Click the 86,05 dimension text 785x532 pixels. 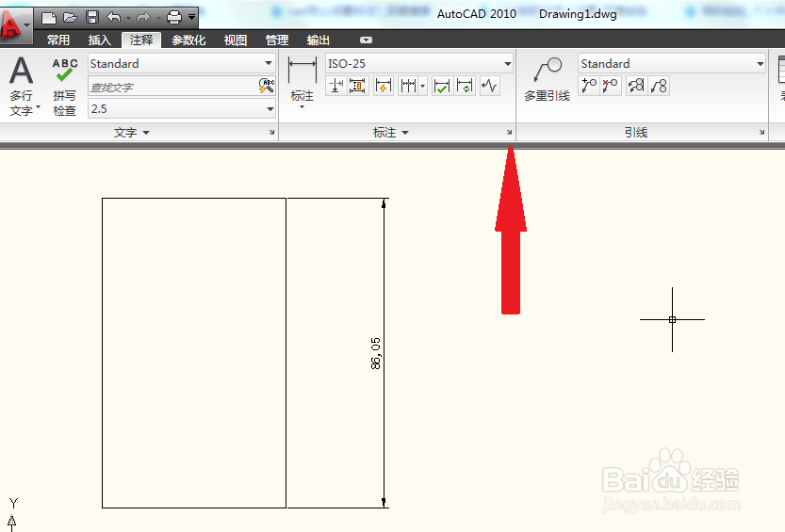click(375, 353)
